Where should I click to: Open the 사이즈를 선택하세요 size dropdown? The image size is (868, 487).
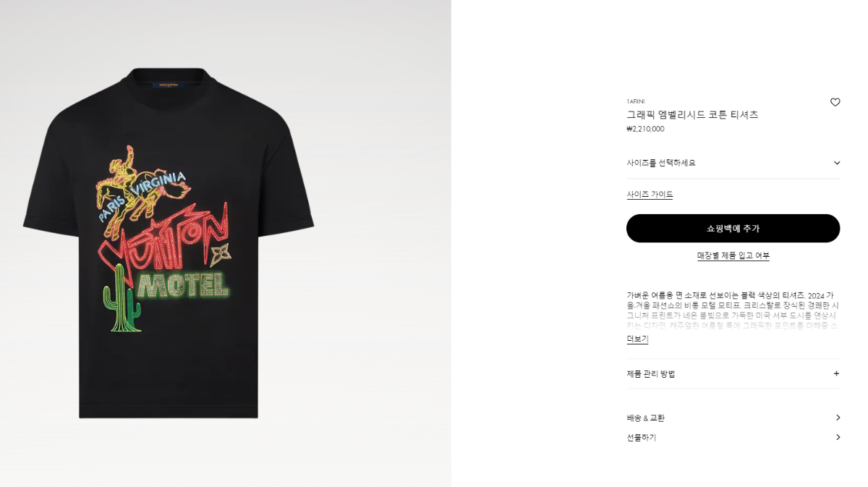tap(733, 163)
